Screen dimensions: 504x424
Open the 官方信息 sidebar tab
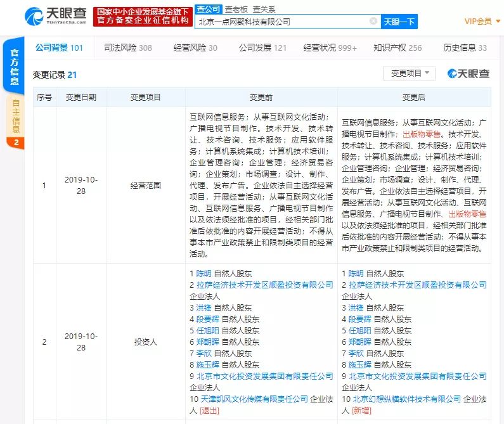(x=15, y=67)
